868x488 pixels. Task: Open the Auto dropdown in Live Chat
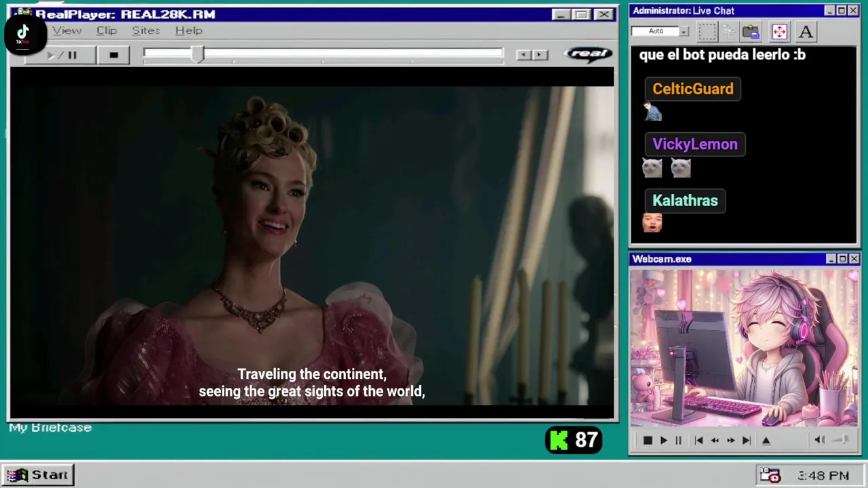(684, 31)
